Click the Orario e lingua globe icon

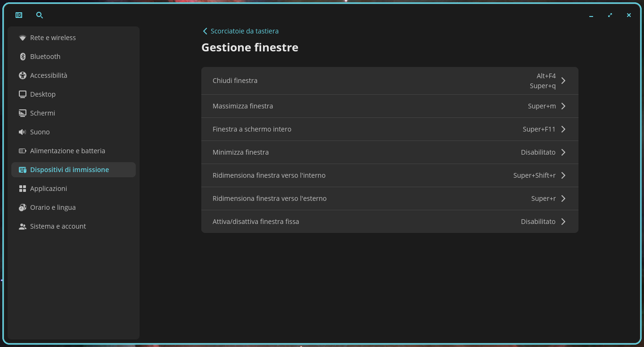[23, 207]
